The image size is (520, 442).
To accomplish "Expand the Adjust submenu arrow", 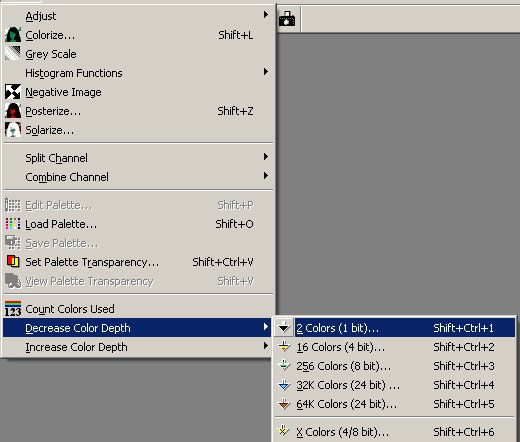I will (266, 15).
